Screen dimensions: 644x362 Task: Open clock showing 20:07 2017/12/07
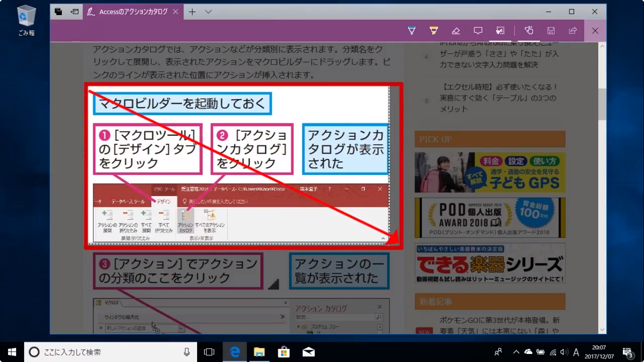click(599, 352)
